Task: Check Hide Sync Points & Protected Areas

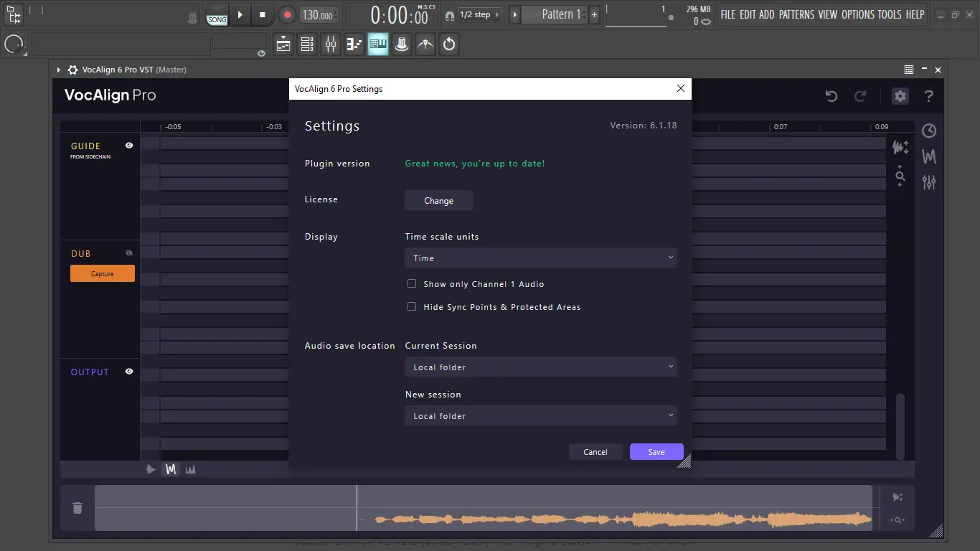Action: coord(412,306)
